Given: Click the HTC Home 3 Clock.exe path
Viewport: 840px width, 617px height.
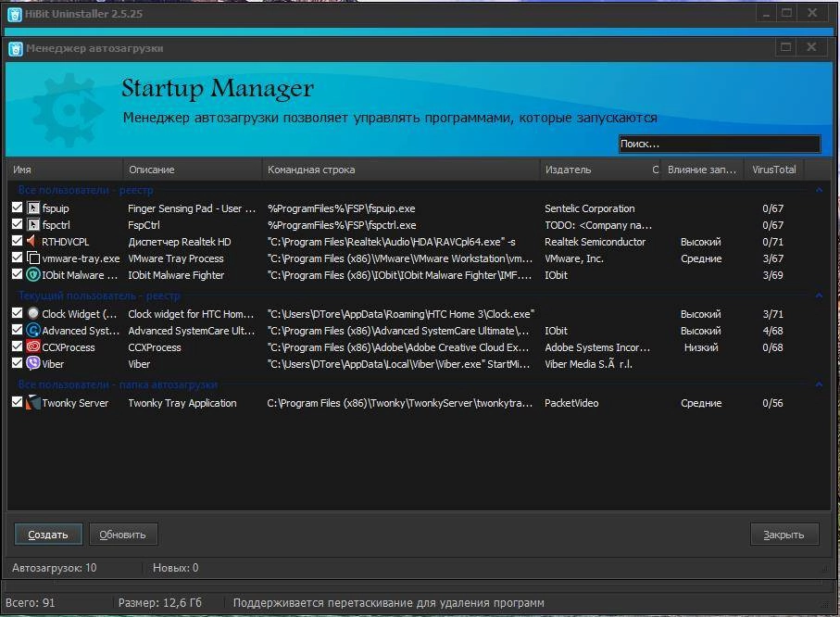Looking at the screenshot, I should [x=401, y=314].
